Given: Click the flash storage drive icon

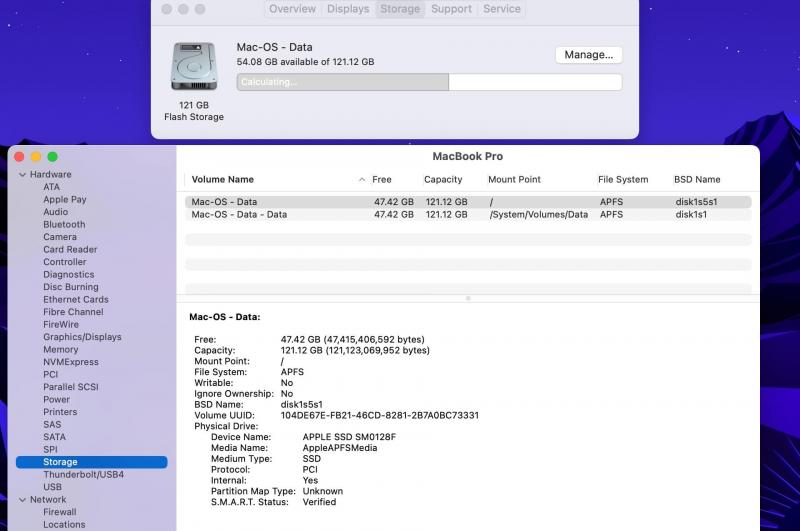Looking at the screenshot, I should pos(194,67).
